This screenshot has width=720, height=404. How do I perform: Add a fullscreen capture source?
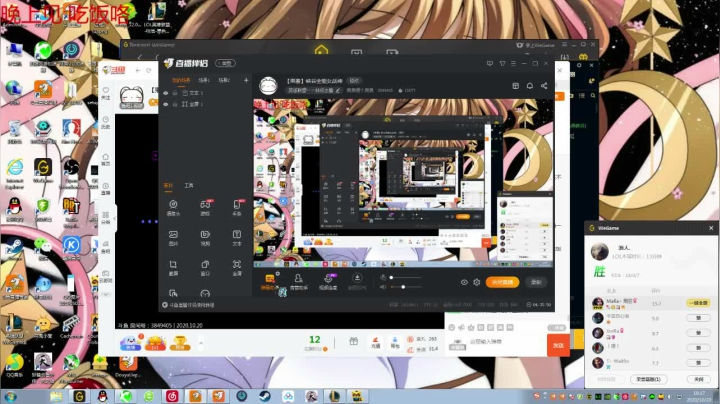[x=237, y=268]
